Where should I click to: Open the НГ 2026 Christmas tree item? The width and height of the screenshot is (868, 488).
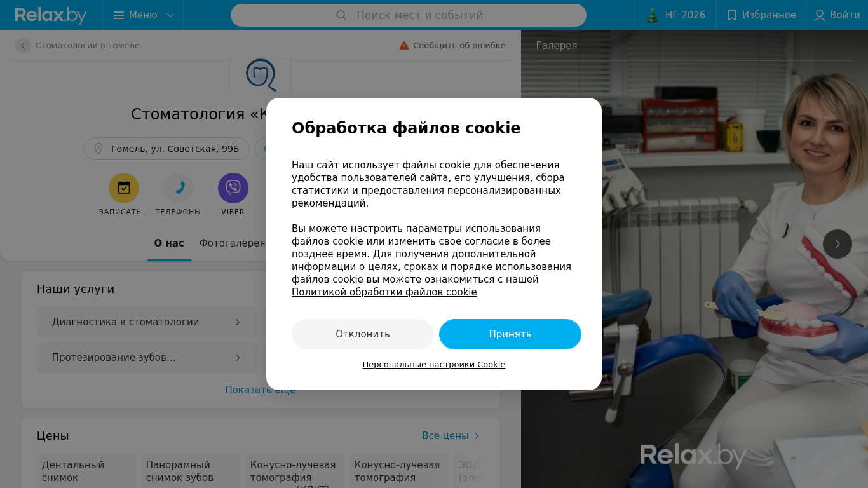pyautogui.click(x=675, y=15)
